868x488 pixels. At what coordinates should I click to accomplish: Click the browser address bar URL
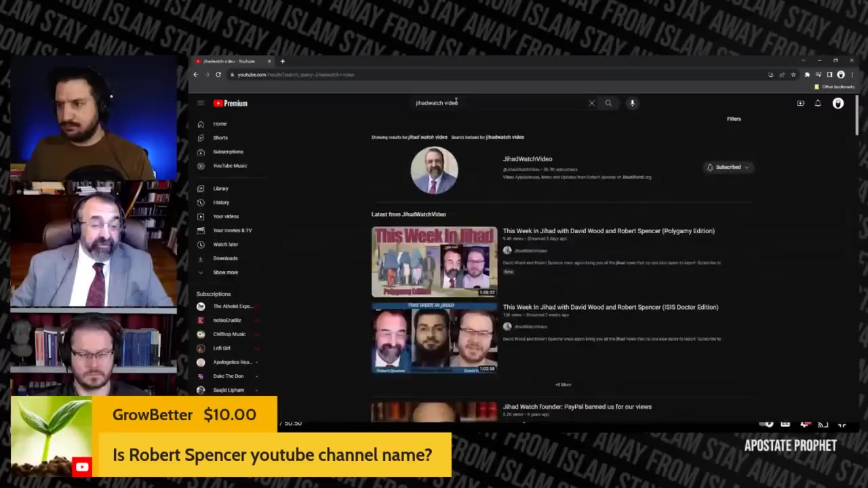click(296, 75)
